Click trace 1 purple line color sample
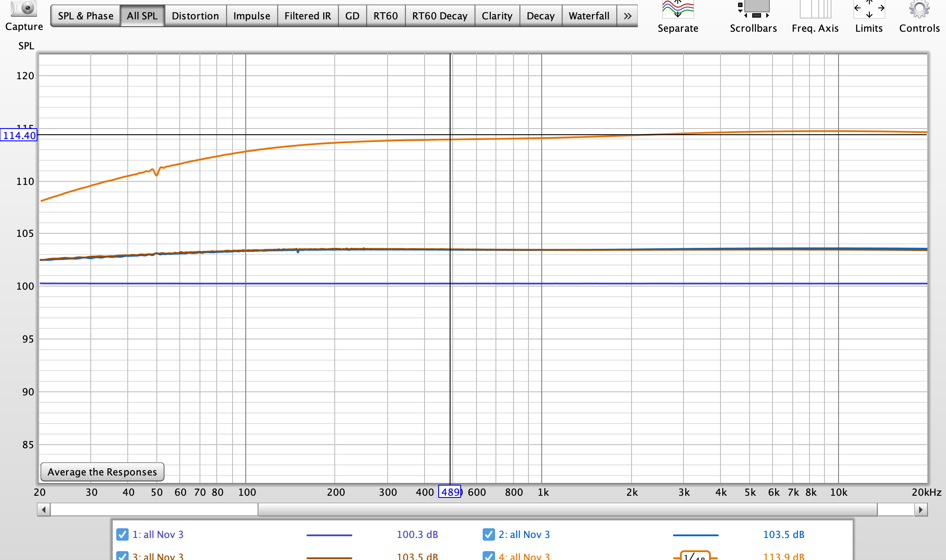 coord(329,535)
